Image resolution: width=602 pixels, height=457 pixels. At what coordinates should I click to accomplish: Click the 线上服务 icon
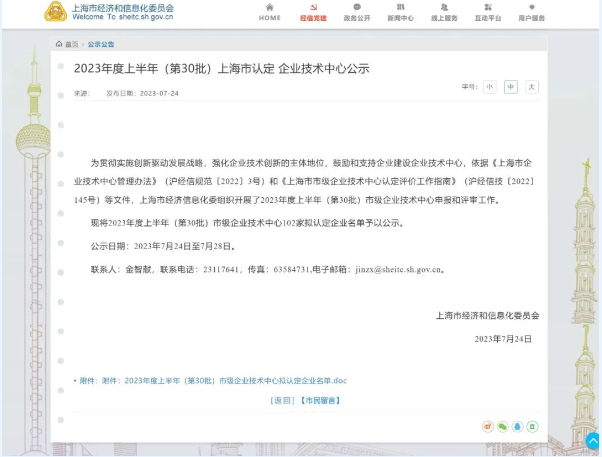click(444, 7)
